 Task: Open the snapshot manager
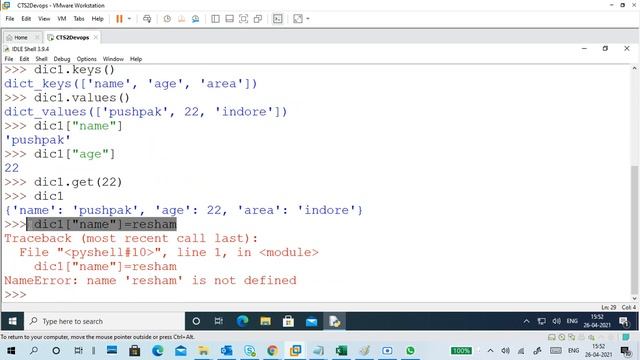(x=196, y=19)
